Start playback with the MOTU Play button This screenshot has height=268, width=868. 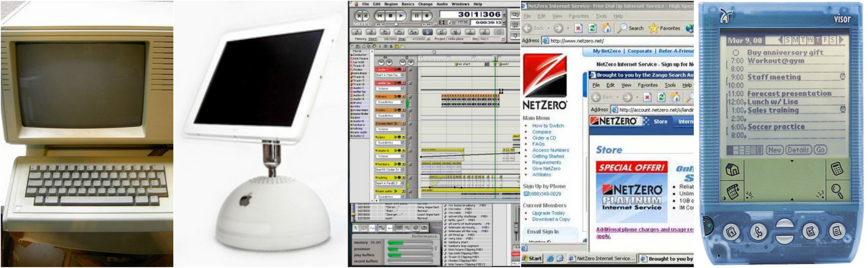pyautogui.click(x=401, y=16)
